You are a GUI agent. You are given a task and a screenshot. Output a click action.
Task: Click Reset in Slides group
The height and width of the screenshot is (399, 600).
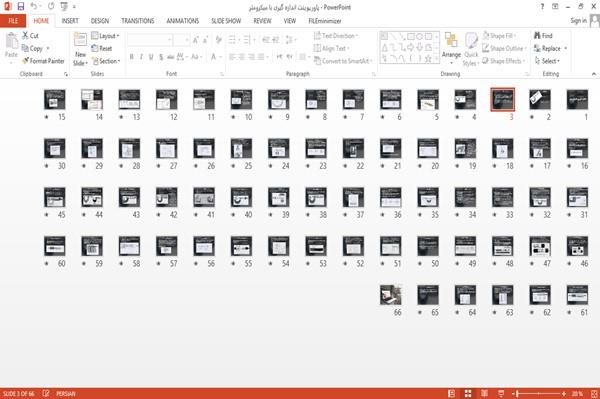coord(102,48)
